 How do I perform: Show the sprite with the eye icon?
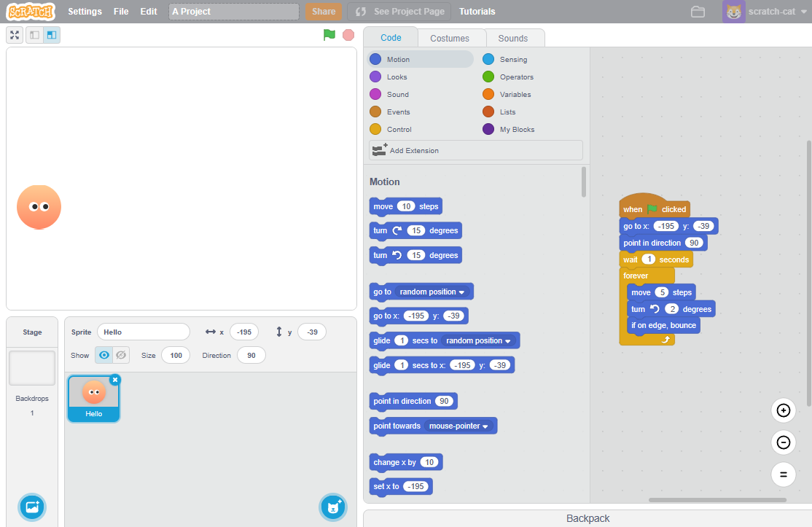click(x=104, y=355)
